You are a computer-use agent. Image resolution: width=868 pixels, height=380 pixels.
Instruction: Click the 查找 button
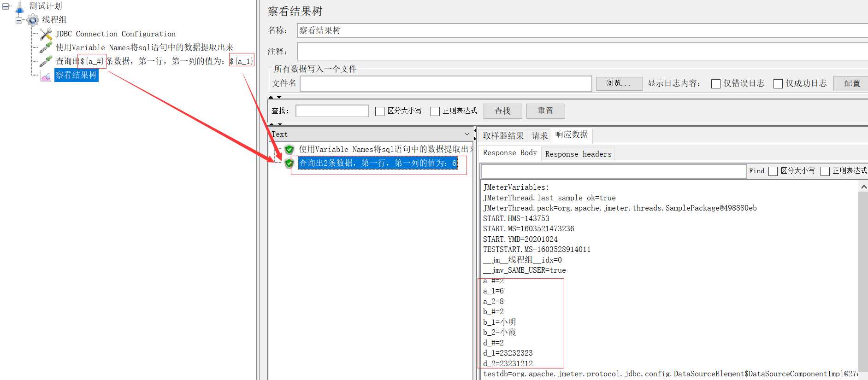coord(502,111)
